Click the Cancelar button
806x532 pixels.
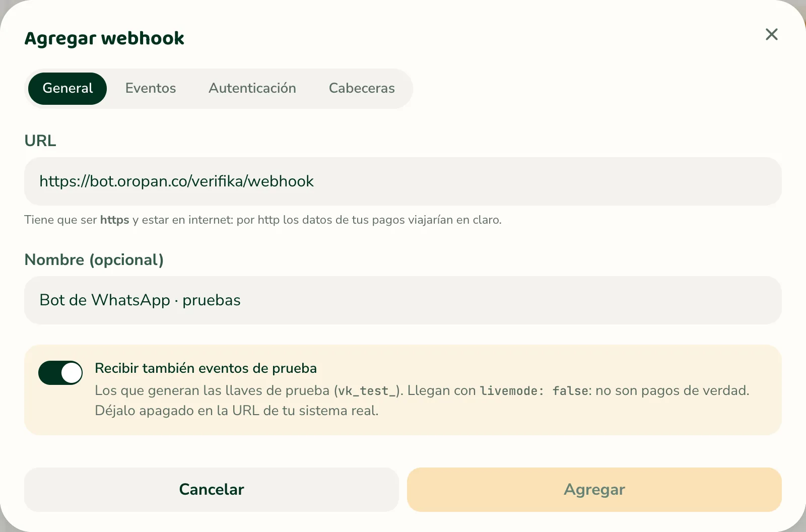pyautogui.click(x=212, y=490)
